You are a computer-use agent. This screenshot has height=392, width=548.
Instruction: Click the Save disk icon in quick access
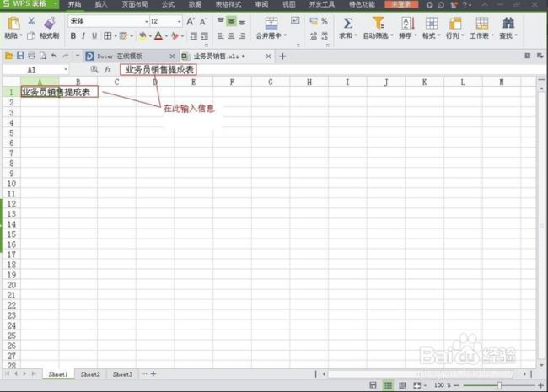pyautogui.click(x=20, y=56)
